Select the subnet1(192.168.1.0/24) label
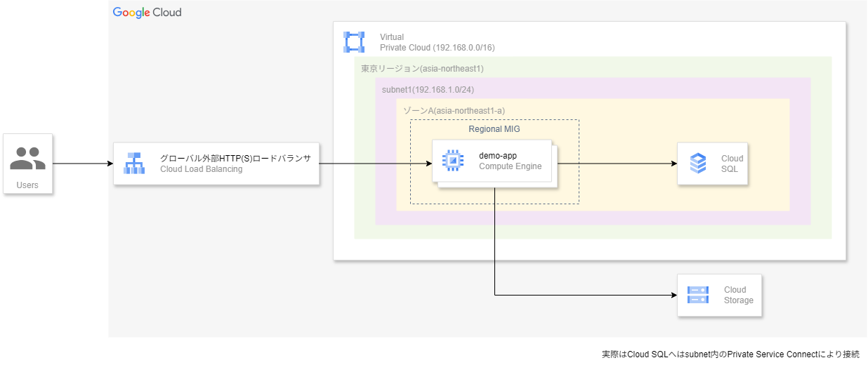868x365 pixels. pyautogui.click(x=428, y=90)
